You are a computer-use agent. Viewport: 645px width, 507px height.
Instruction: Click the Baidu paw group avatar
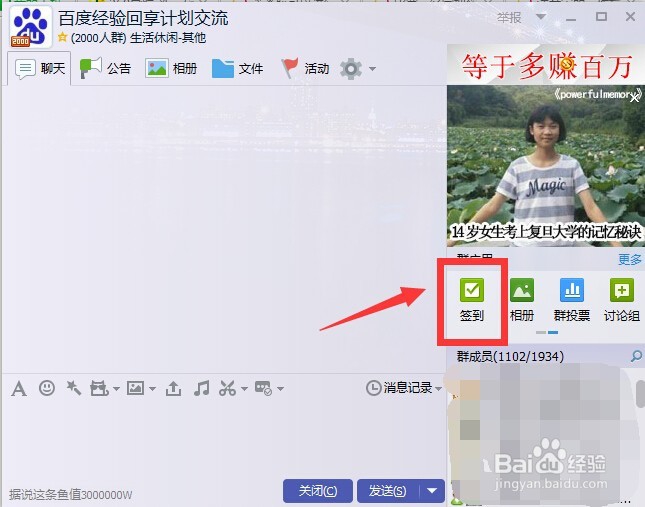pyautogui.click(x=31, y=27)
